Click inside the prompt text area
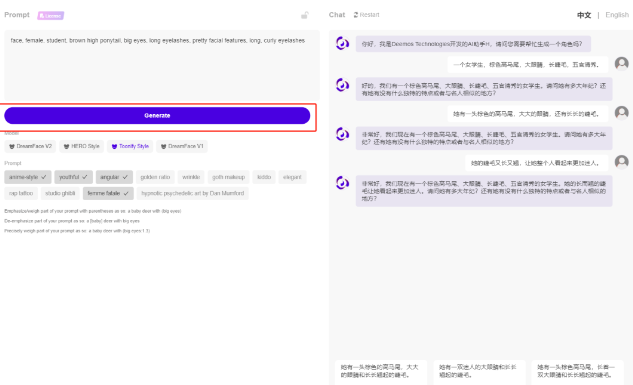Screen dimensions: 633x385 pos(161,65)
